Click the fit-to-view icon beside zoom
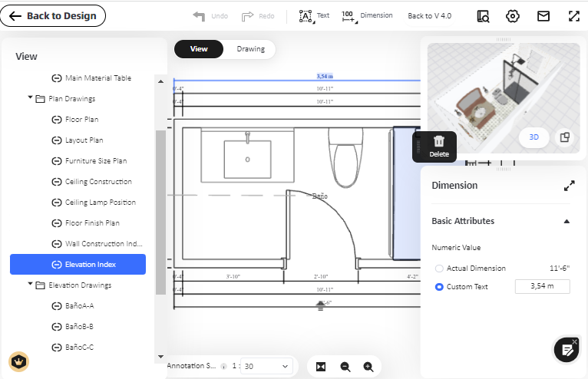This screenshot has height=379, width=588. click(x=321, y=367)
